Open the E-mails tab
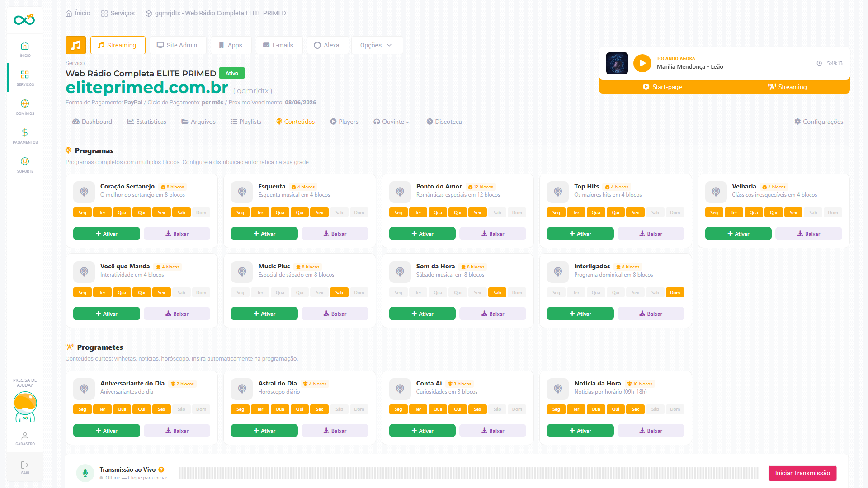 tap(279, 45)
